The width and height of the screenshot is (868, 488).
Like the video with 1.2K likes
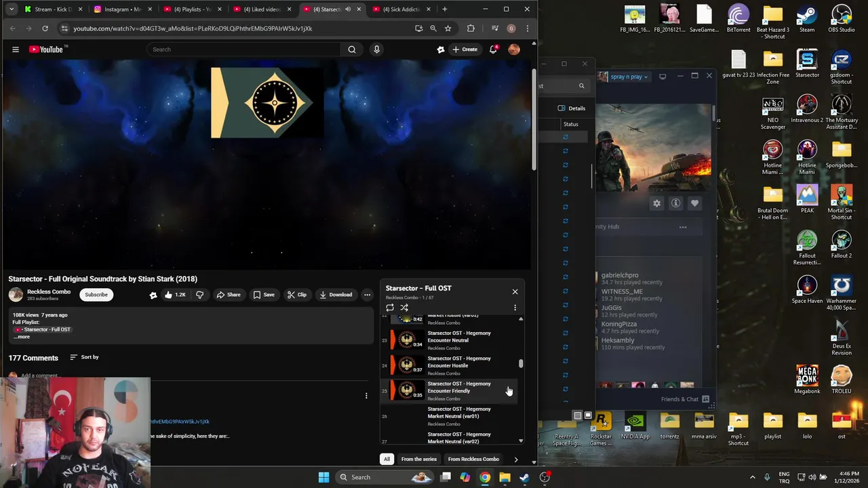[174, 295]
